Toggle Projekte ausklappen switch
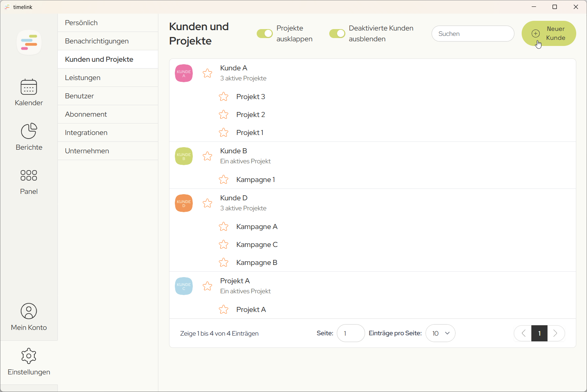The width and height of the screenshot is (587, 392). 265,33
